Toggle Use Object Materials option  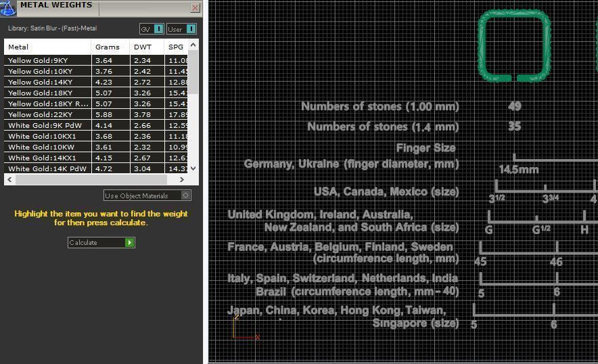tap(147, 196)
